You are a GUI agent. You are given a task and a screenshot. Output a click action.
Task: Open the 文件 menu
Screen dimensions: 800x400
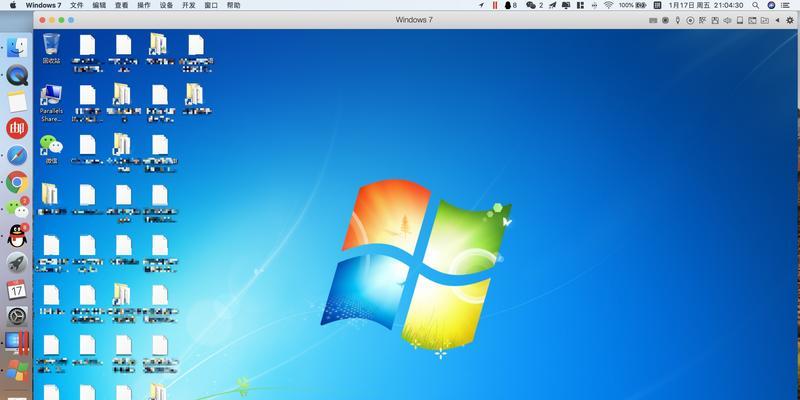(x=77, y=5)
